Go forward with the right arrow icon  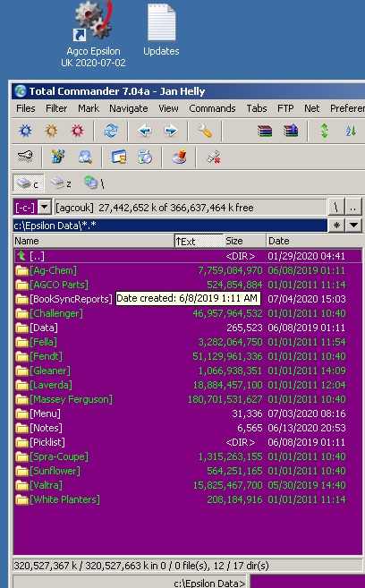(x=171, y=131)
